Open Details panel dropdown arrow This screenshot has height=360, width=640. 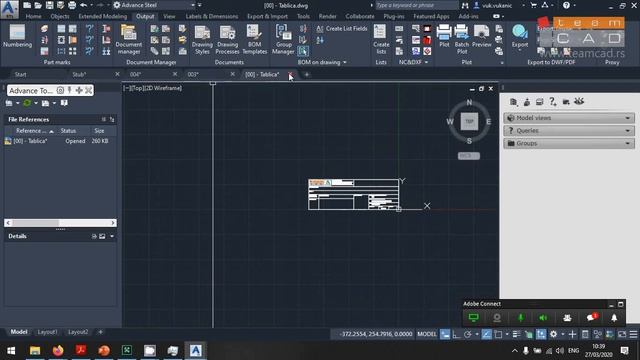(x=112, y=236)
